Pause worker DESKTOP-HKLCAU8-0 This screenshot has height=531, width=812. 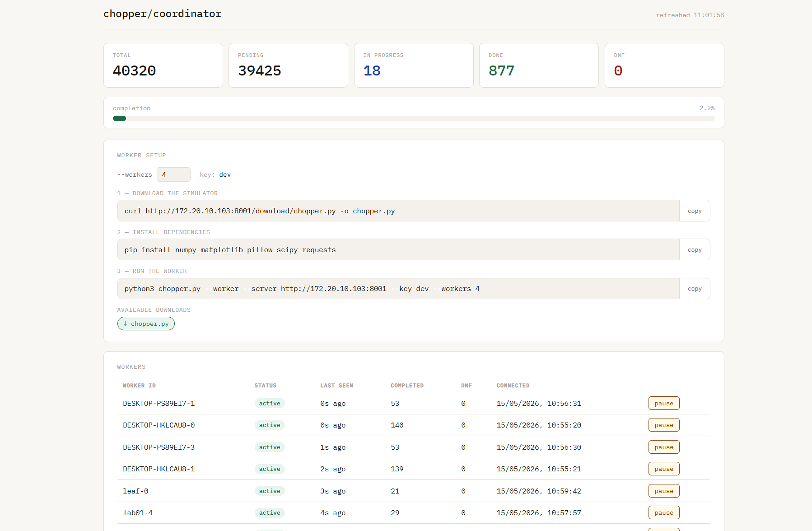pyautogui.click(x=664, y=425)
